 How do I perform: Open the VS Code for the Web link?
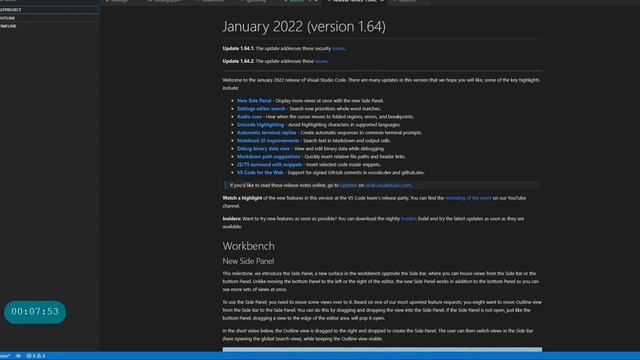click(260, 172)
